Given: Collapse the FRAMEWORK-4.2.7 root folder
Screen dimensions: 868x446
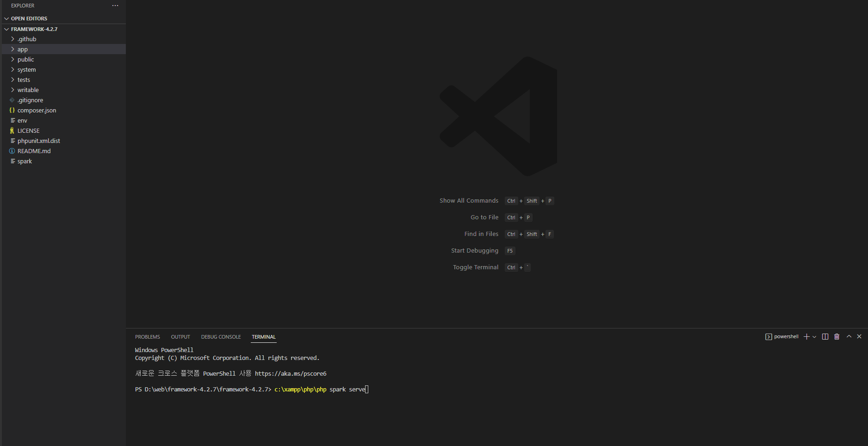Looking at the screenshot, I should tap(6, 29).
